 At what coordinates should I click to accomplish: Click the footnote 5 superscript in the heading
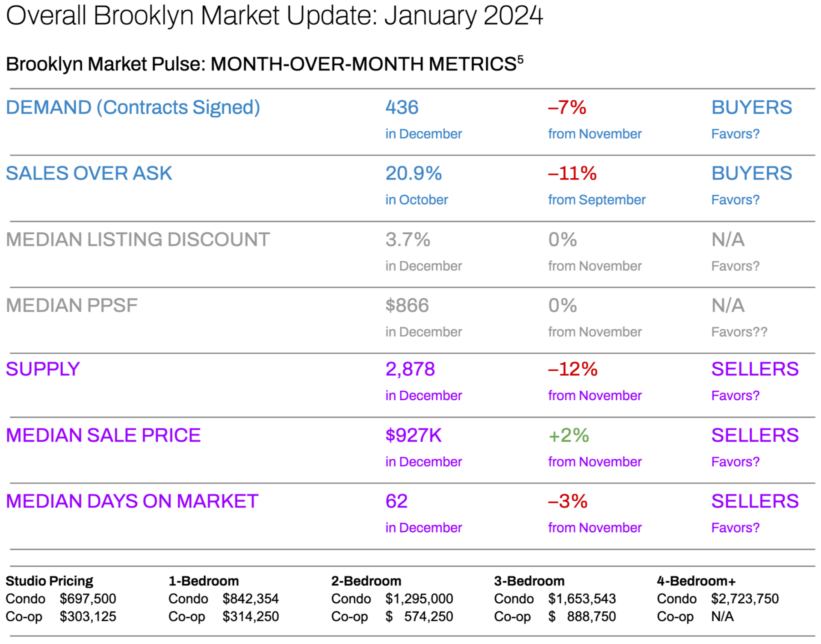(520, 59)
